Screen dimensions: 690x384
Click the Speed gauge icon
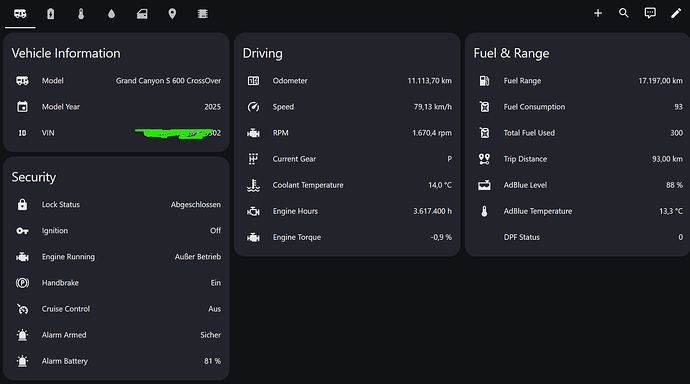click(x=253, y=107)
